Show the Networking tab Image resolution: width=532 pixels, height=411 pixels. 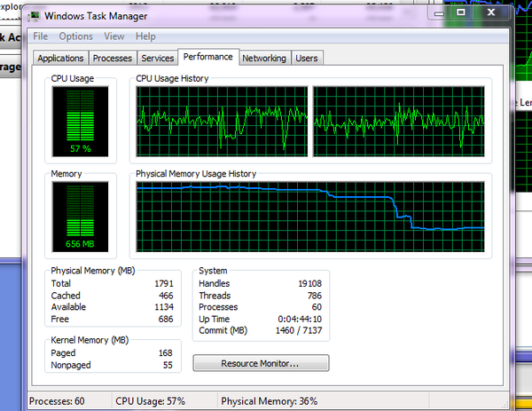point(264,58)
